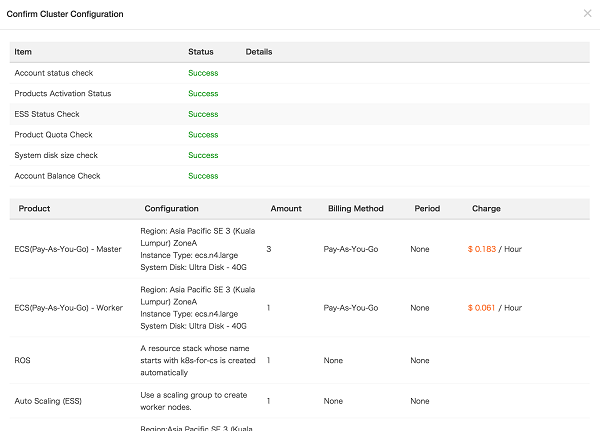Close the Confirm Cluster Configuration dialog
Viewport: 600px width, 431px height.
tap(587, 14)
